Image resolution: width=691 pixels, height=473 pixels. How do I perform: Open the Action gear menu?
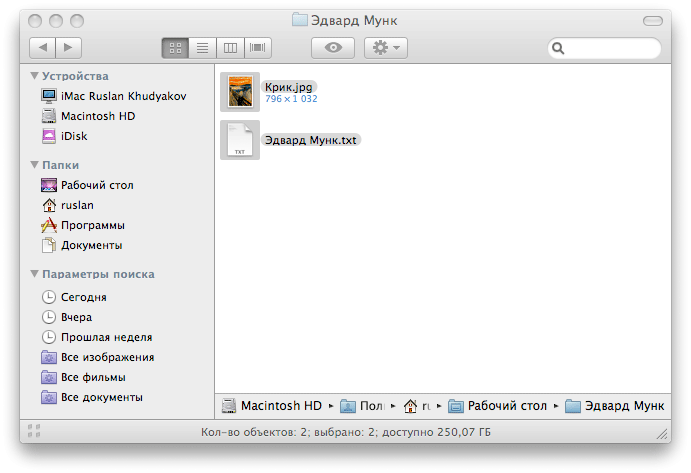click(385, 47)
